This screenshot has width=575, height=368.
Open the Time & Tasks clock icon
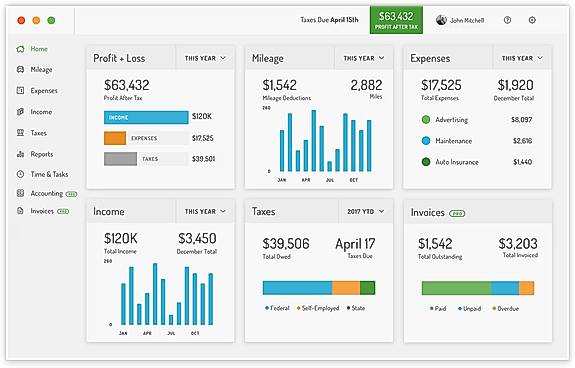(x=21, y=174)
